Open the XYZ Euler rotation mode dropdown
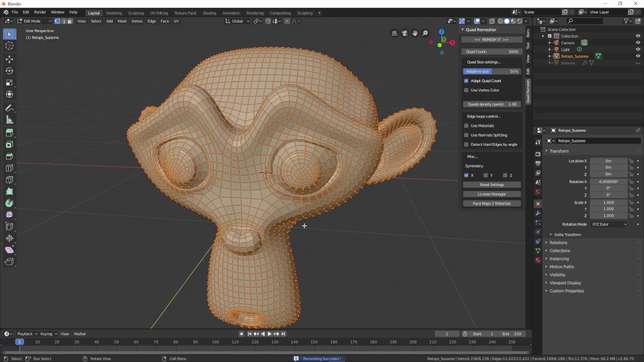644x362 pixels. coord(609,224)
